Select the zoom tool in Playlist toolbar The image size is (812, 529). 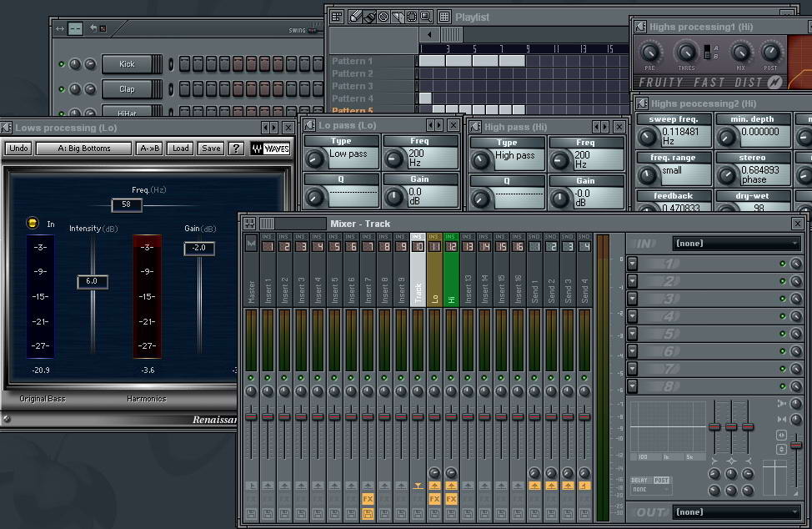tap(425, 17)
